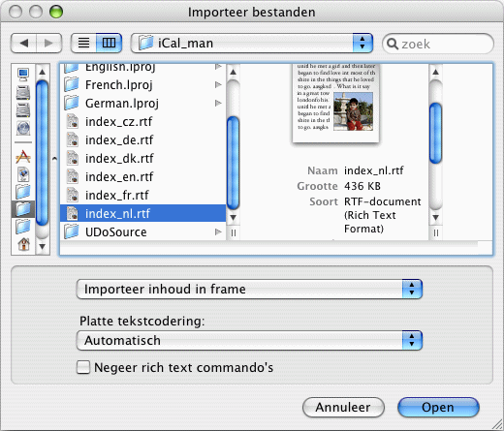Click the Open button

pyautogui.click(x=438, y=407)
